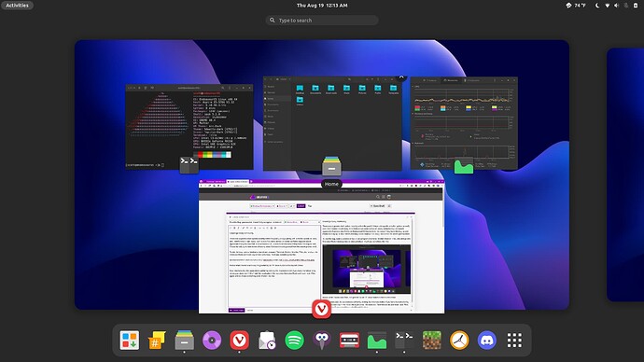Viewport: 644px width, 362px height.
Task: Open System Monitor from the dock
Action: pyautogui.click(x=377, y=341)
